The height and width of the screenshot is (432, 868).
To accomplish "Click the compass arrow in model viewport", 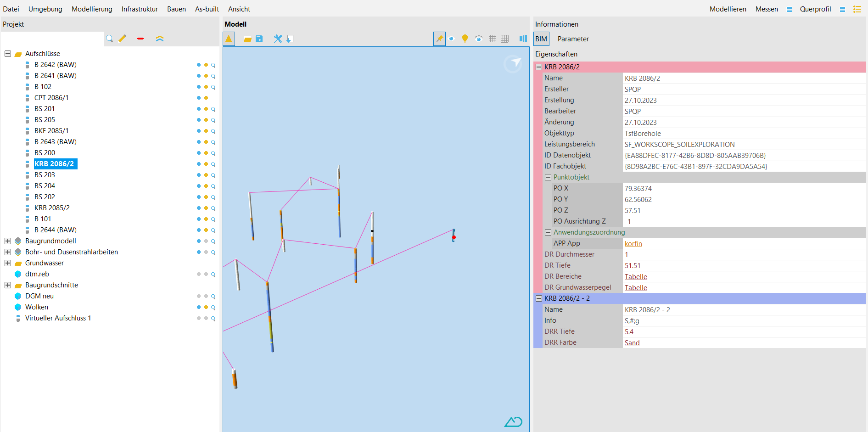I will tap(513, 64).
